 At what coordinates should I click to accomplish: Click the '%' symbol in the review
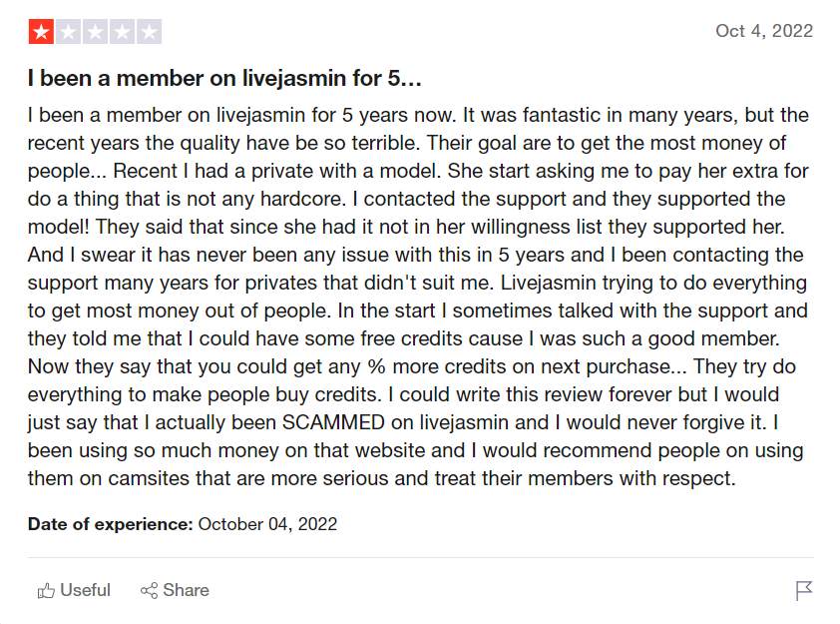[377, 366]
